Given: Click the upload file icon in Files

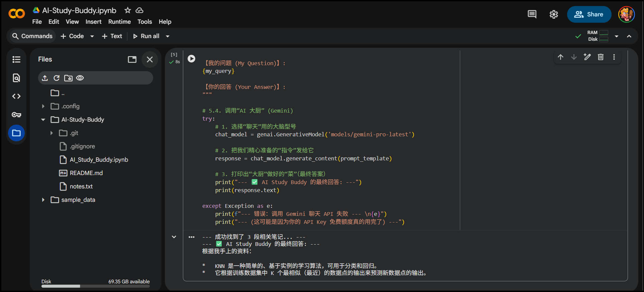Looking at the screenshot, I should coord(45,78).
